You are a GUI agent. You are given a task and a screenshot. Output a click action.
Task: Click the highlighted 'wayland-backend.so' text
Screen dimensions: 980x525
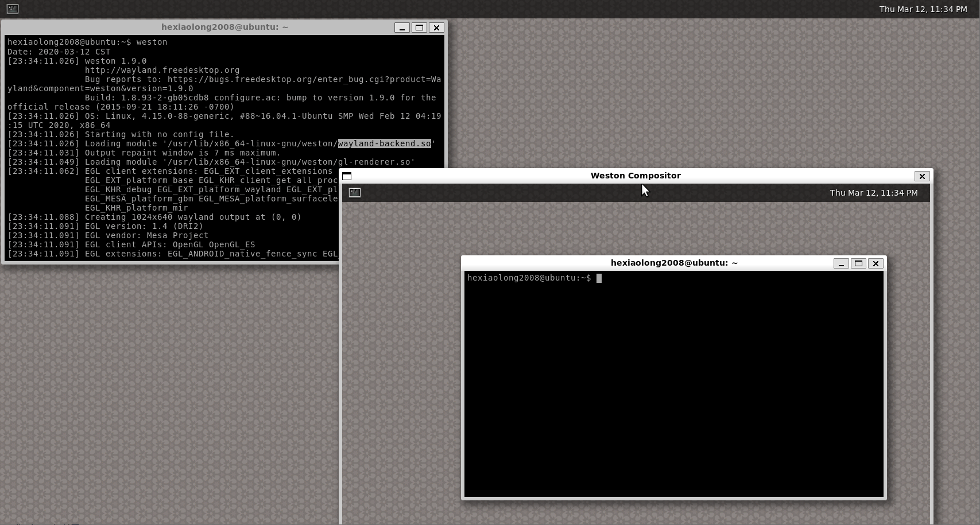point(385,143)
